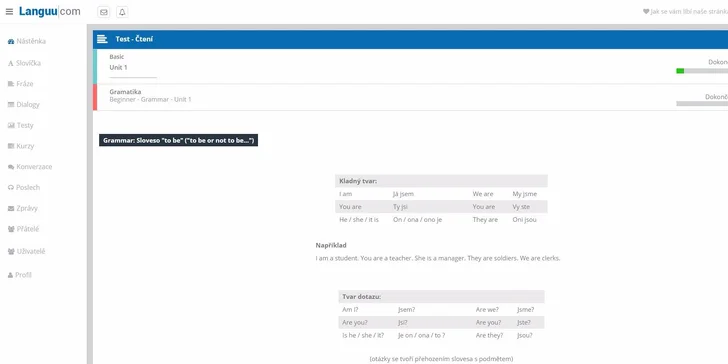Go to Přátelé section

[x=24, y=229]
